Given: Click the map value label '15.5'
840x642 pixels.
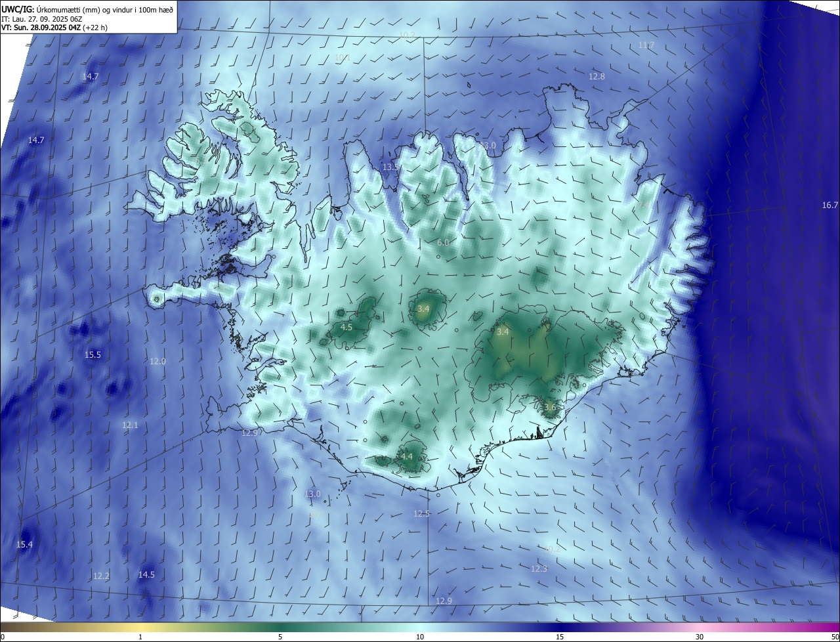Looking at the screenshot, I should click(93, 355).
